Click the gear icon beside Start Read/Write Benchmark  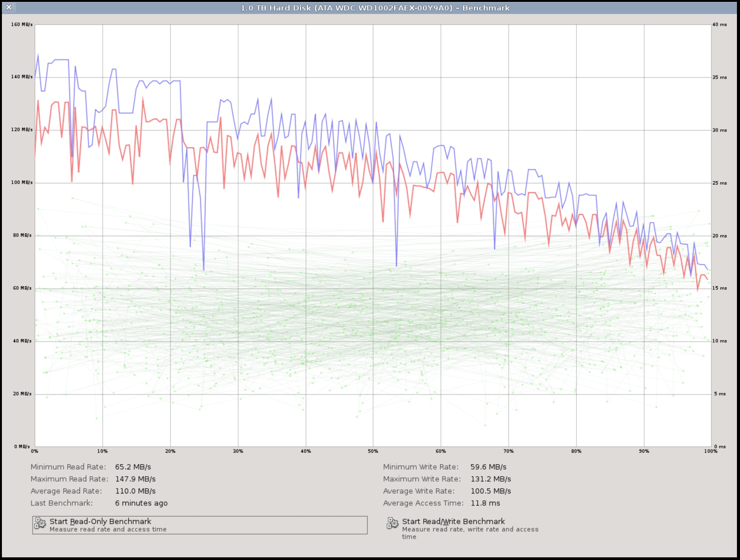tap(392, 523)
